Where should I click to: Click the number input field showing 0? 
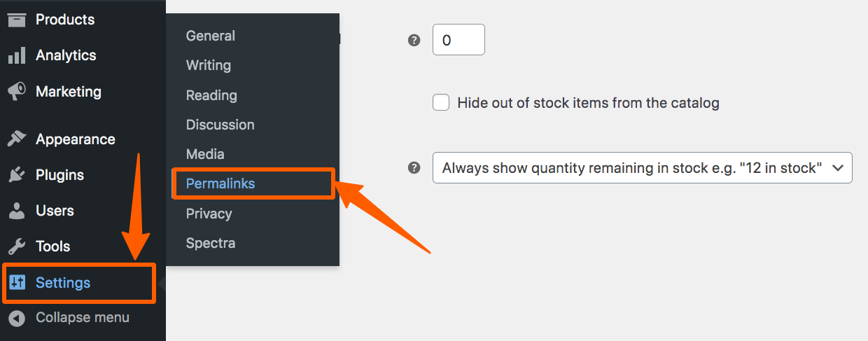click(458, 41)
